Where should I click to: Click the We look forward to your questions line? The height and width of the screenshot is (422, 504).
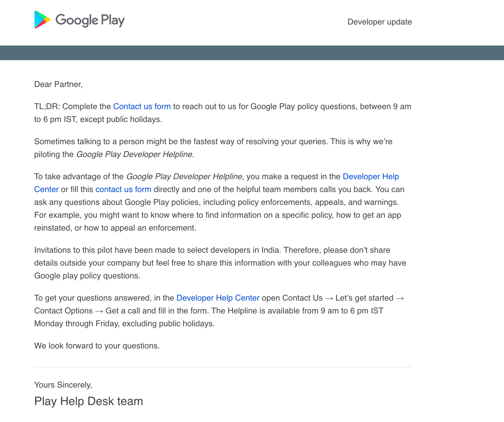click(97, 346)
